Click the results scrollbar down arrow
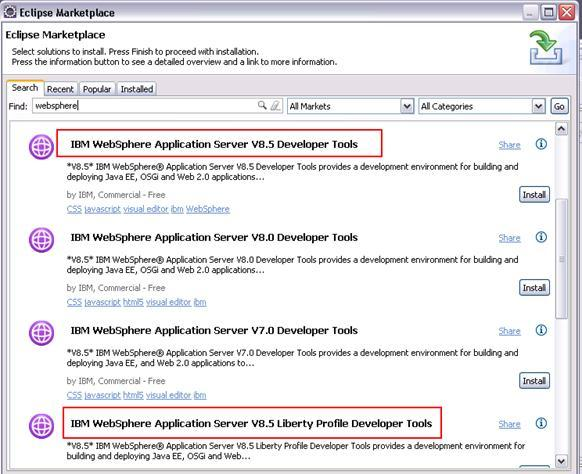582x474 pixels. click(561, 461)
